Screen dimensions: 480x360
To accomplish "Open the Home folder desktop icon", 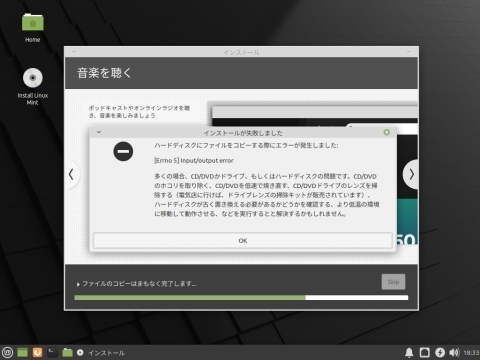I will (32, 28).
